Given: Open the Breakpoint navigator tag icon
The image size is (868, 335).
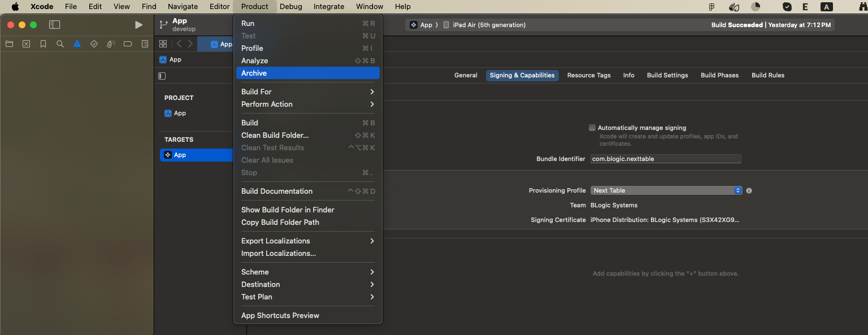Looking at the screenshot, I should tap(128, 43).
